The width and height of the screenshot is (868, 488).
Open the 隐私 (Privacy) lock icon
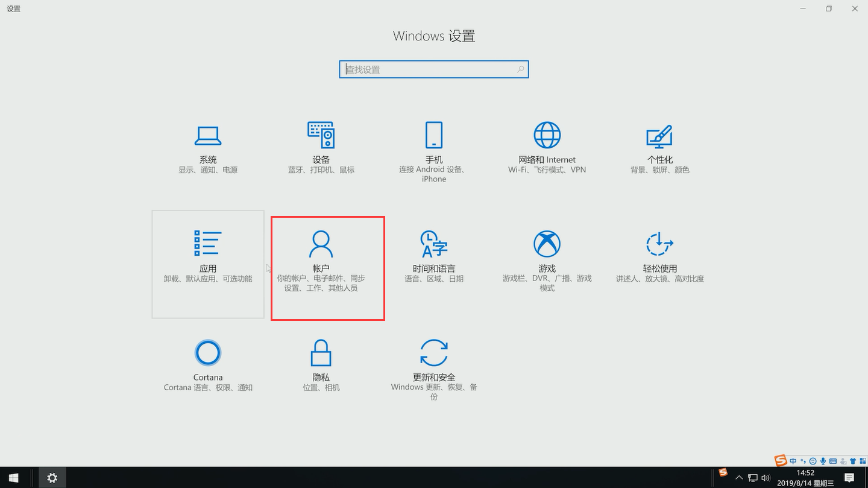coord(321,352)
